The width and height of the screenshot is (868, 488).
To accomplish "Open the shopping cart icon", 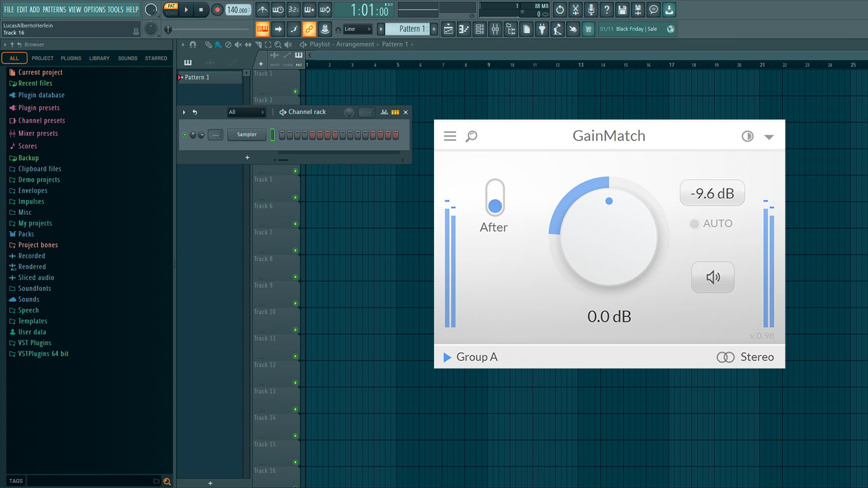I will point(588,29).
